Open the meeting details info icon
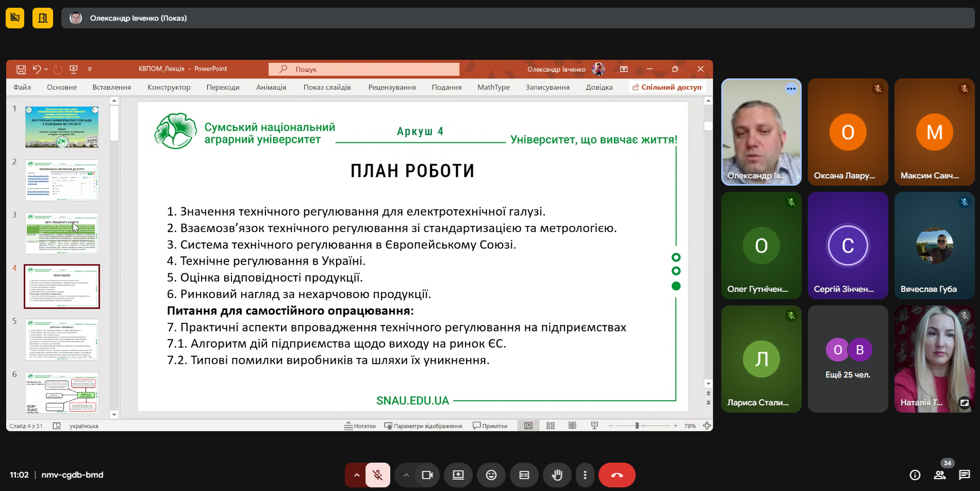 pyautogui.click(x=915, y=475)
